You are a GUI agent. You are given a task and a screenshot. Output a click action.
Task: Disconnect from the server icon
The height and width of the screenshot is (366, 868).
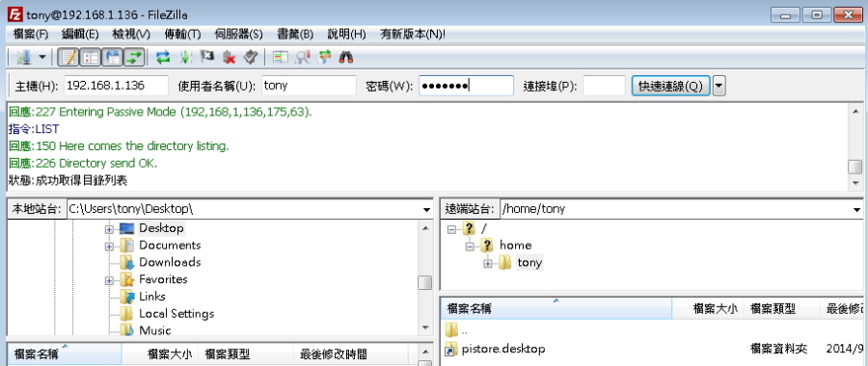click(230, 57)
